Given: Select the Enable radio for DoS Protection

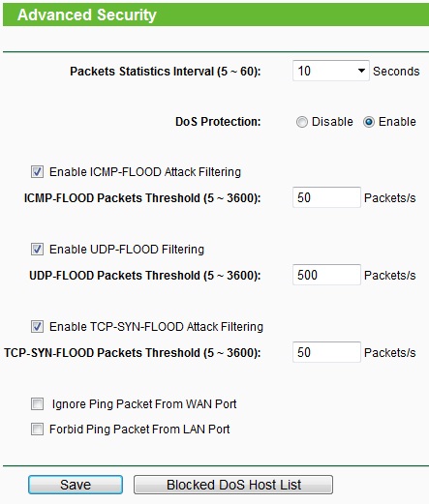Looking at the screenshot, I should tap(369, 122).
